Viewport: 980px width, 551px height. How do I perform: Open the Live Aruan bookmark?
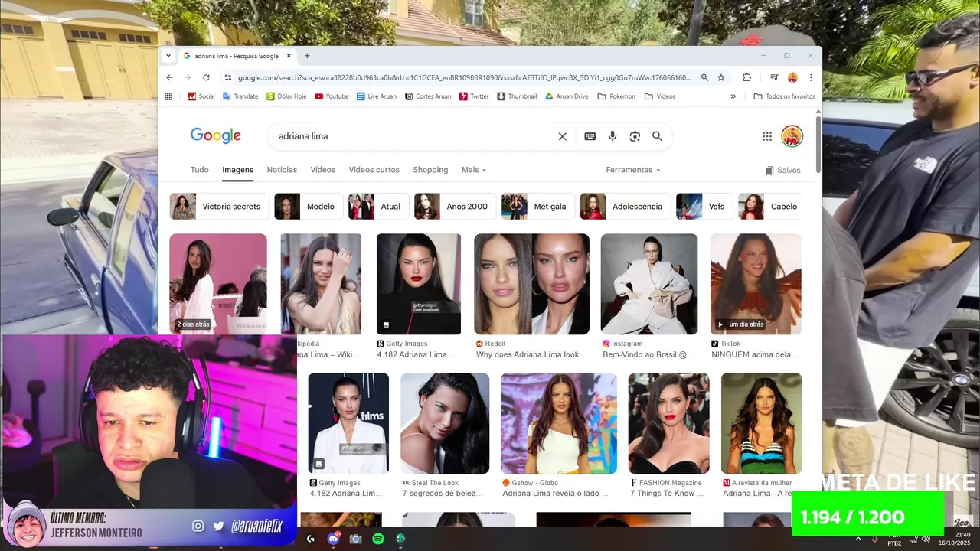coord(377,96)
